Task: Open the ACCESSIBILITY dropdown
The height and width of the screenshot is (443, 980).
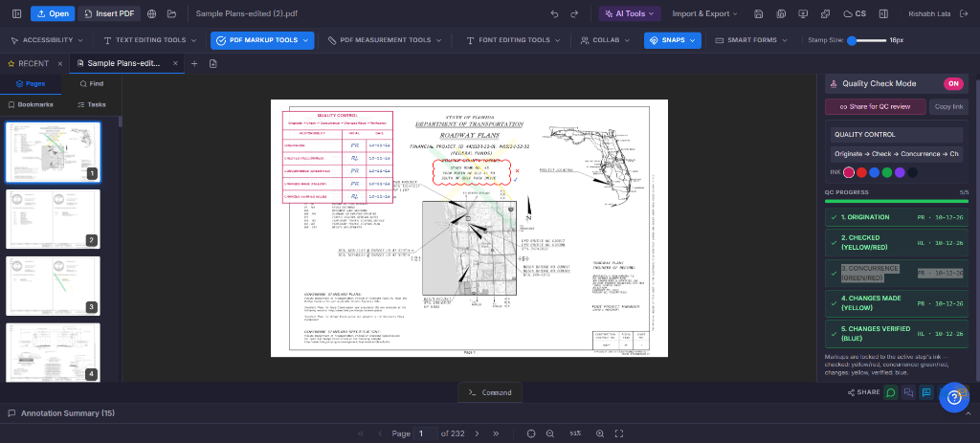Action: pos(47,40)
